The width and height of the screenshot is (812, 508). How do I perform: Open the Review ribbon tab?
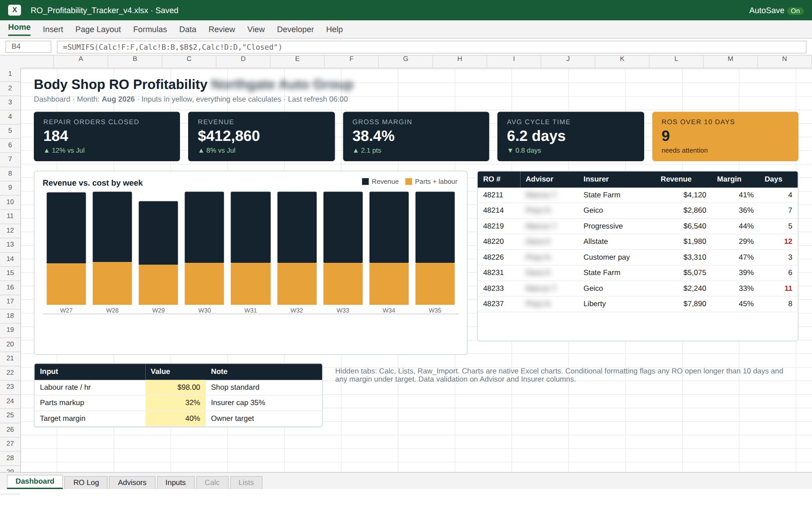tap(221, 29)
